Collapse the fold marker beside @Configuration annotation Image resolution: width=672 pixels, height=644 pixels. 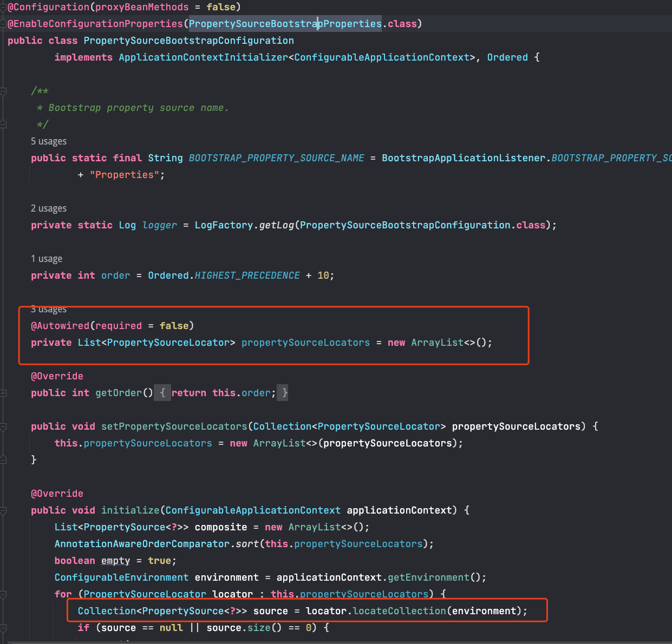[3, 7]
